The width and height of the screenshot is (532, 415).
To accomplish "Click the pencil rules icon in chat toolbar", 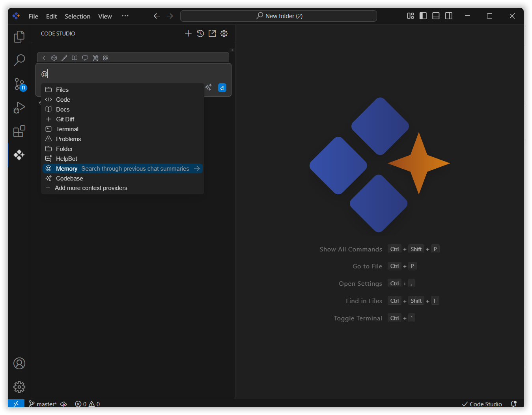I will 64,58.
